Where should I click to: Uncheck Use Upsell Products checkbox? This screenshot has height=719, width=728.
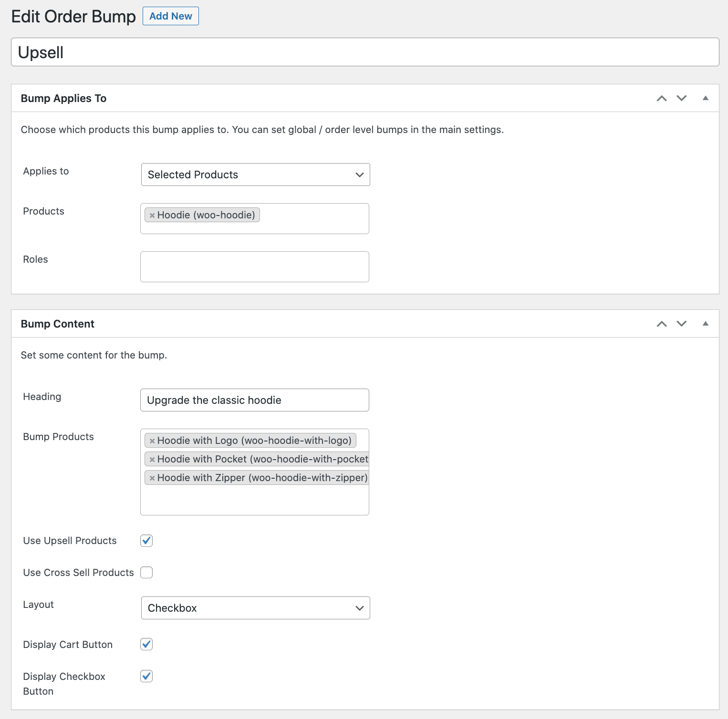[146, 541]
